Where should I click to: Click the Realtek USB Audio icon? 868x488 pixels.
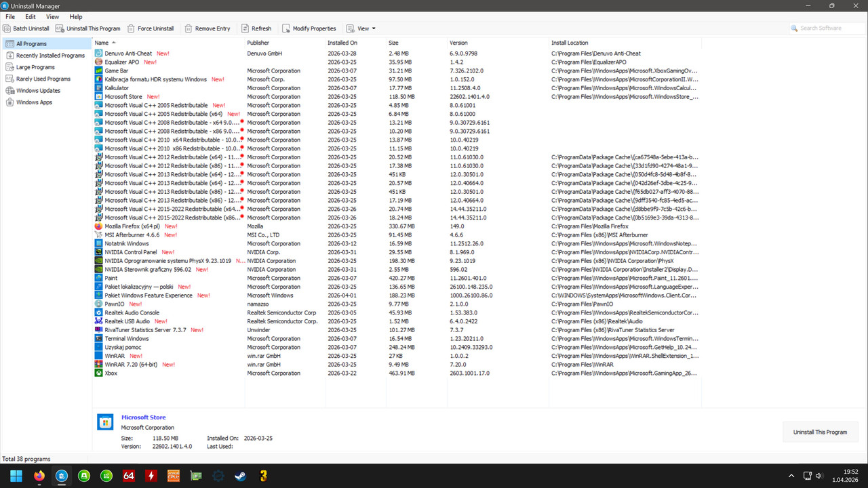(99, 321)
